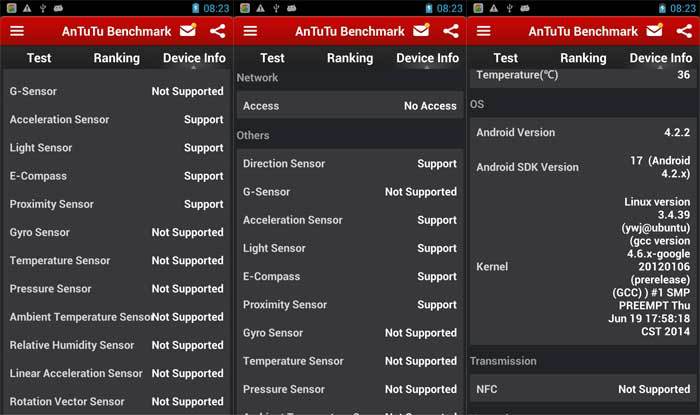Open the Ranking tab in the leftmost screen
This screenshot has width=700, height=415.
click(116, 58)
